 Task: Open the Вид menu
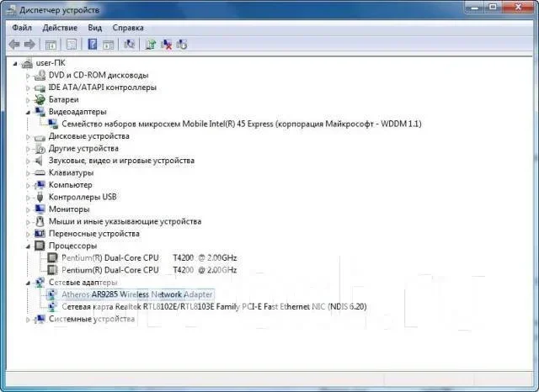tap(95, 28)
